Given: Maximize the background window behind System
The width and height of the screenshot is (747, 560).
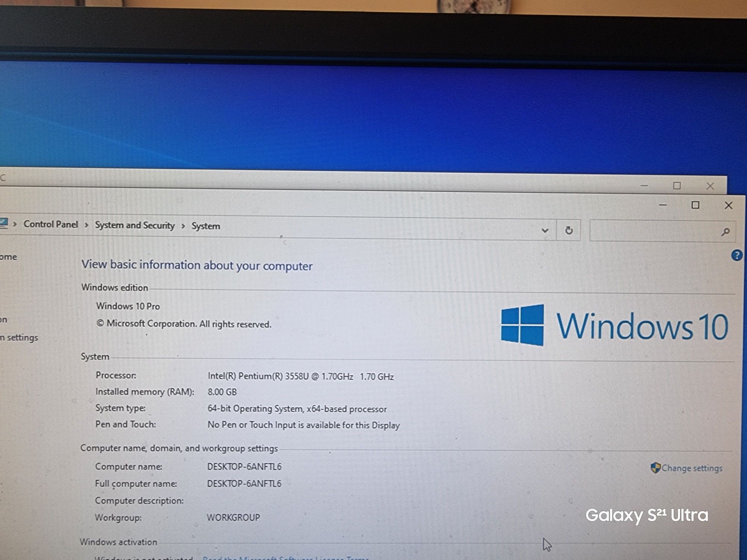Looking at the screenshot, I should coord(677,186).
